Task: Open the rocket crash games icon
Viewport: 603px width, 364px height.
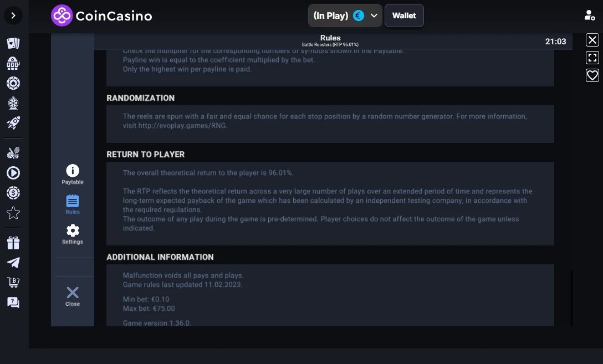Action: 13,123
